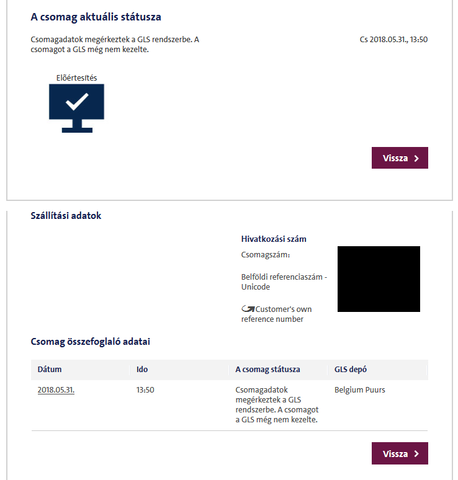Click the Cs 2018.05.31., 13:50 timestamp
Image resolution: width=458 pixels, height=480 pixels.
[x=393, y=39]
